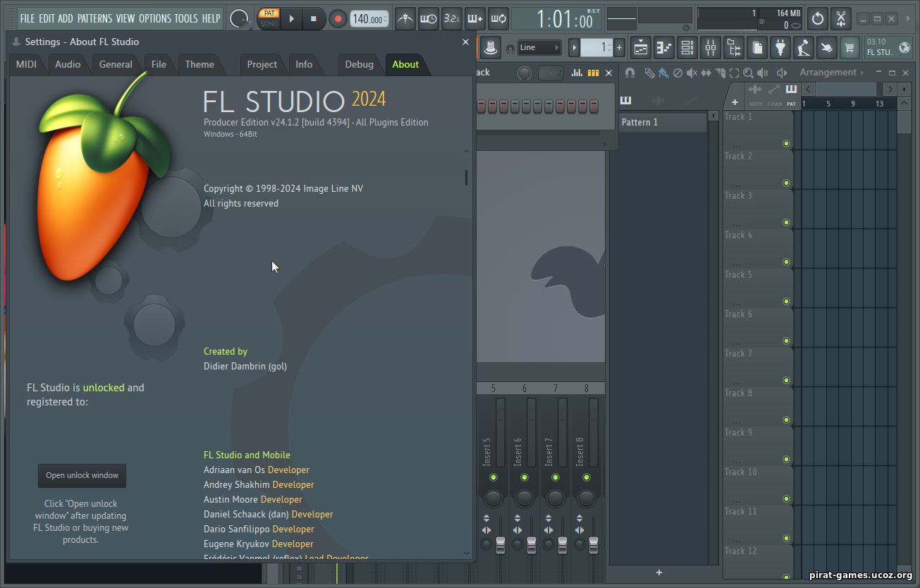Open the Line snap dropdown
Screen dimensions: 920x588
point(539,48)
